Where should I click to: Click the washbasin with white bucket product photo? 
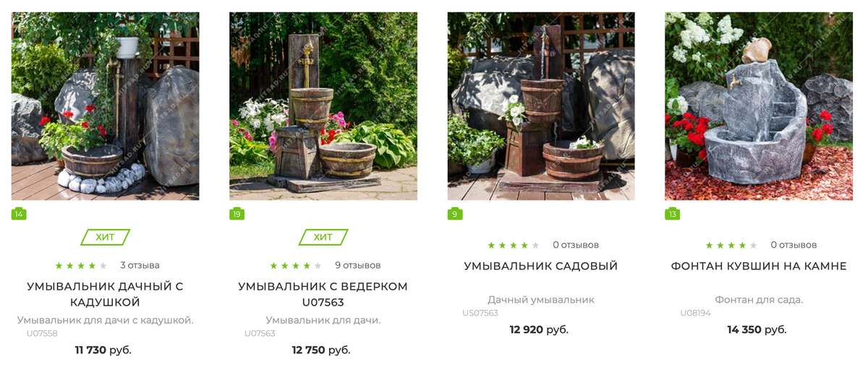105,106
